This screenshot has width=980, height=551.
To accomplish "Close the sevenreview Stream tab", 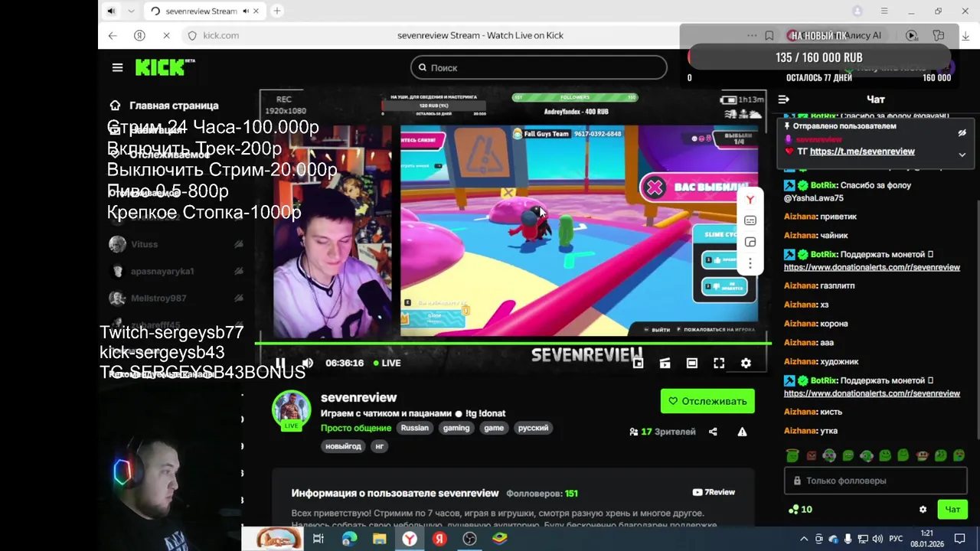I will [x=256, y=11].
